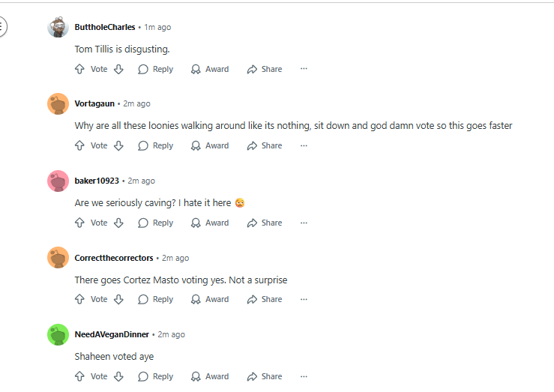Downvote baker10923's caving comment
This screenshot has width=554, height=392.
(118, 223)
